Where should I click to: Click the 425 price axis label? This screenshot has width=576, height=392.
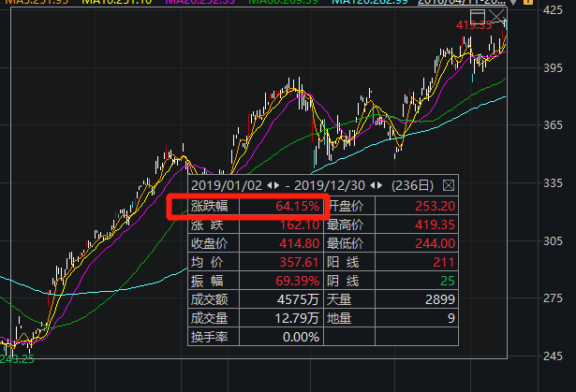(553, 10)
